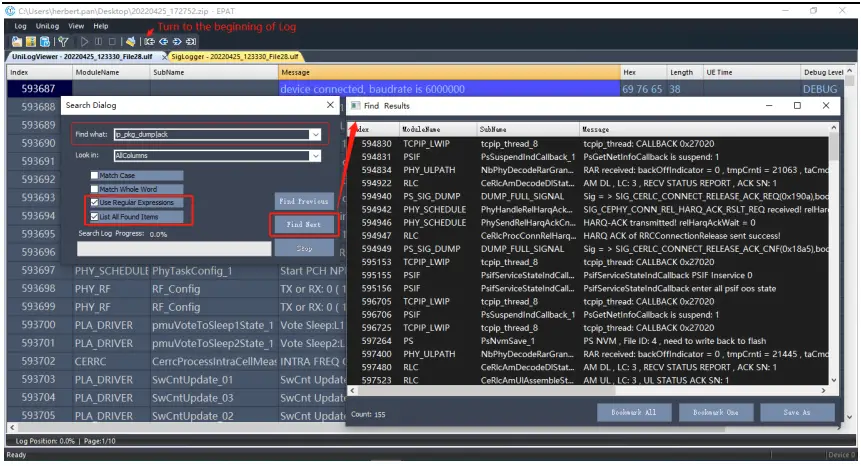Click the Hex column header
Screen dimensions: 861x466
[643, 72]
